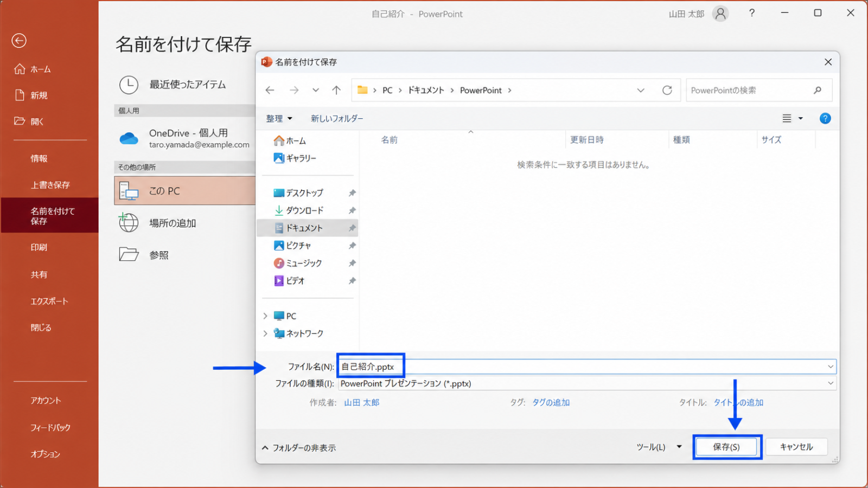Image resolution: width=868 pixels, height=488 pixels.
Task: Sort by 種類 column header
Action: coord(681,140)
